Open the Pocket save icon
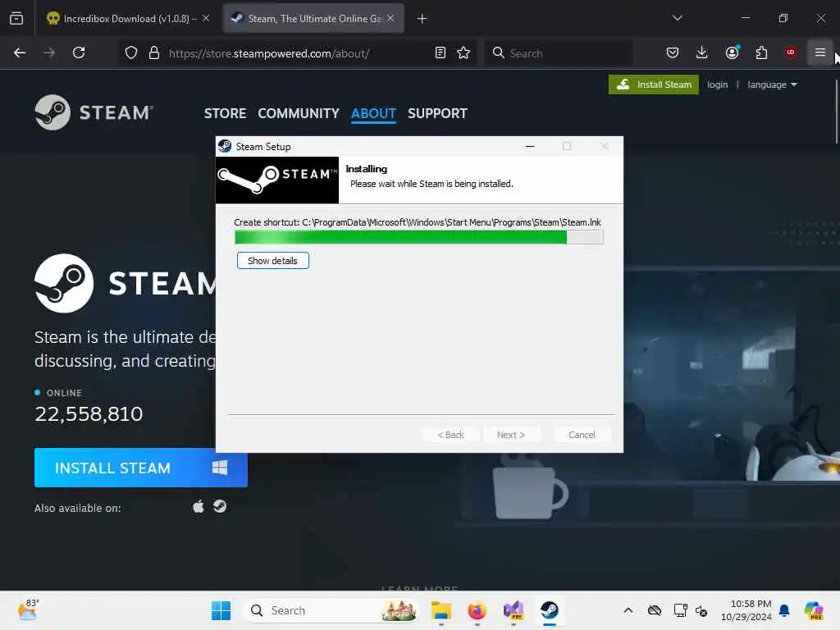This screenshot has height=630, width=840. pyautogui.click(x=673, y=52)
